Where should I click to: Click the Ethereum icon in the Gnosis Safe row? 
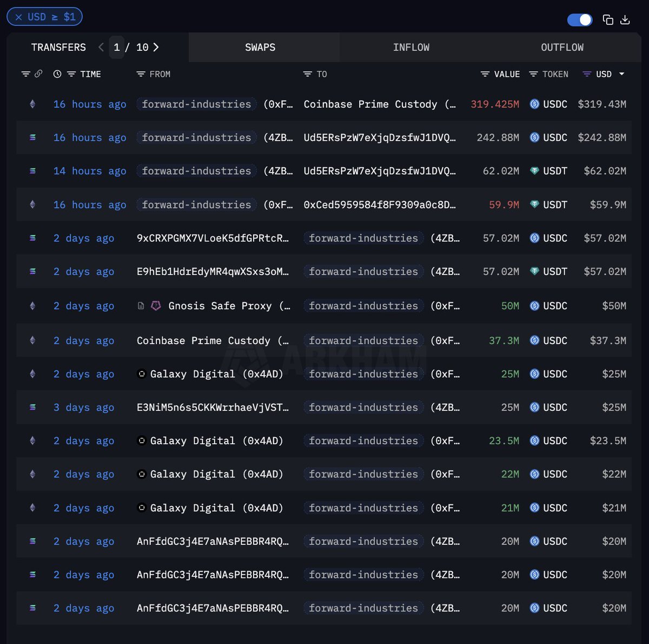click(x=32, y=306)
